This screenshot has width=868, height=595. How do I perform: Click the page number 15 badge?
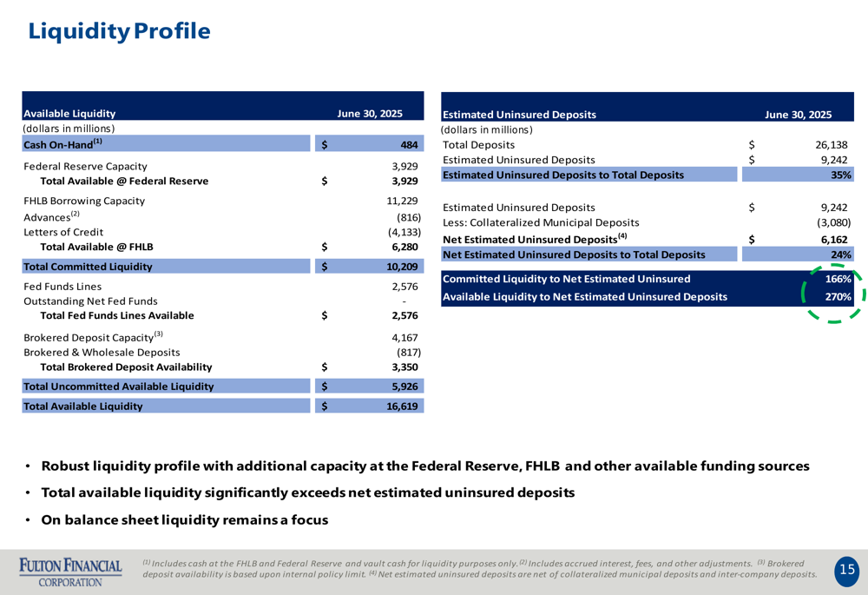[847, 570]
